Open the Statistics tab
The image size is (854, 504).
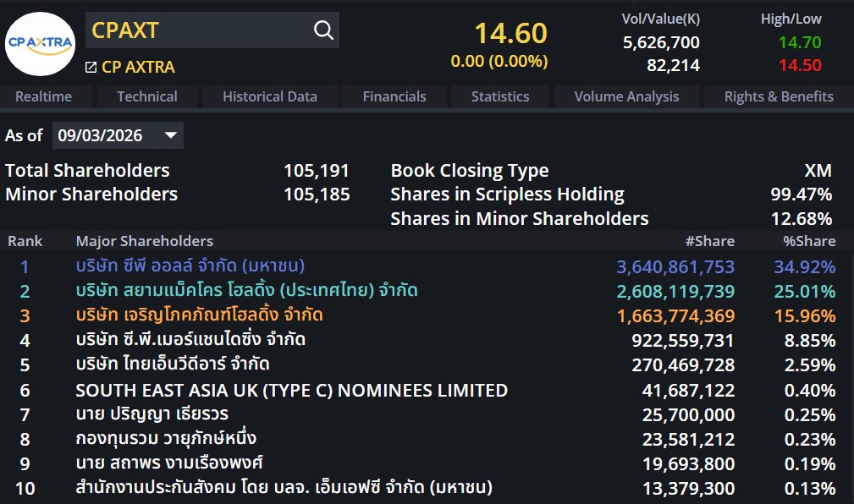click(500, 96)
